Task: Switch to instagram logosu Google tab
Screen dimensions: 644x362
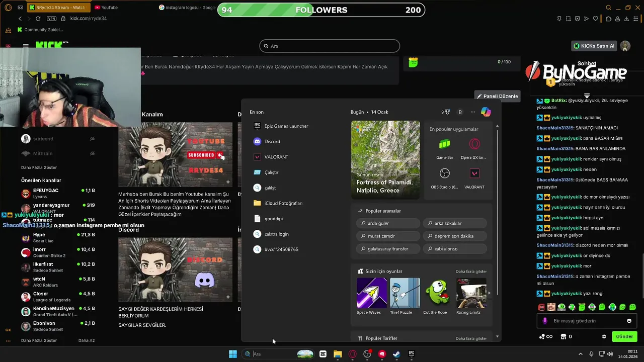Action: [x=186, y=8]
